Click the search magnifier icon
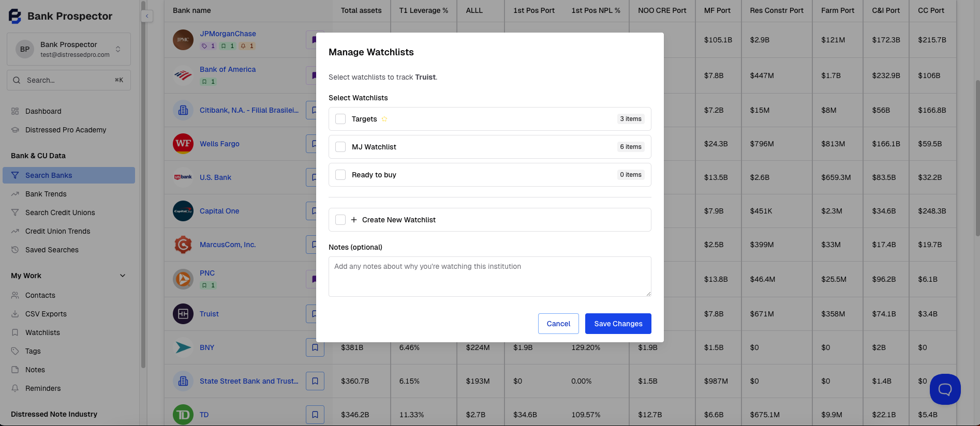Image resolution: width=980 pixels, height=426 pixels. (x=17, y=80)
